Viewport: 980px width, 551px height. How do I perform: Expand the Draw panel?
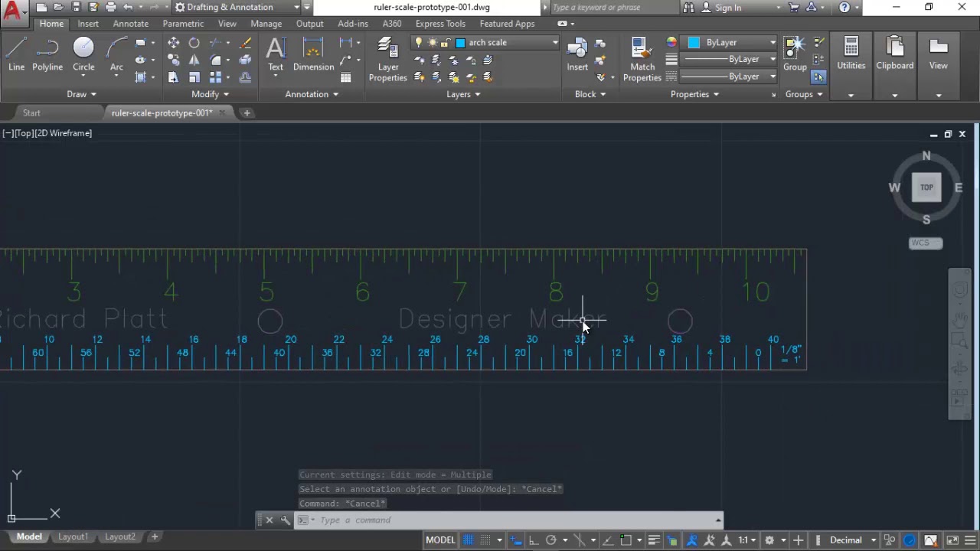click(81, 94)
